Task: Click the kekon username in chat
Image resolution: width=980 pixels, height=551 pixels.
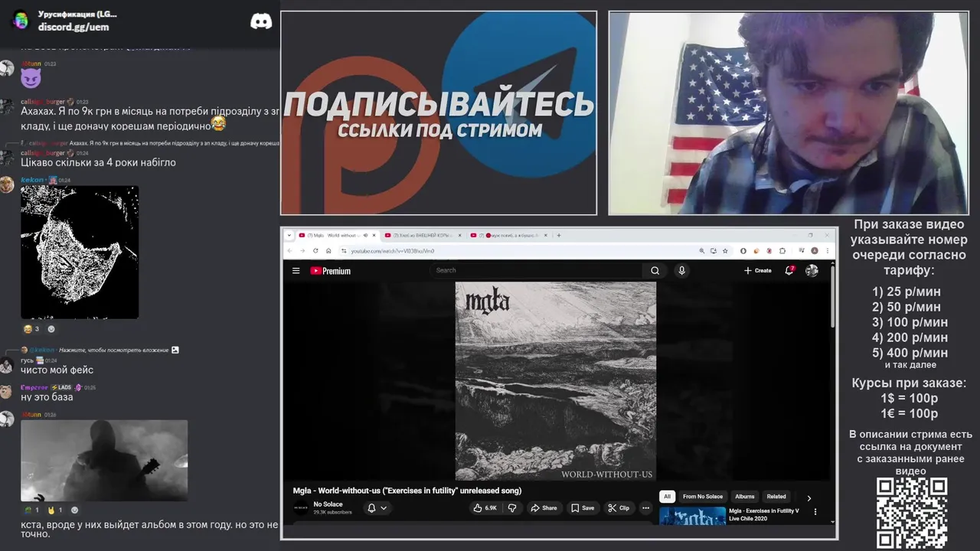Action: (x=33, y=180)
